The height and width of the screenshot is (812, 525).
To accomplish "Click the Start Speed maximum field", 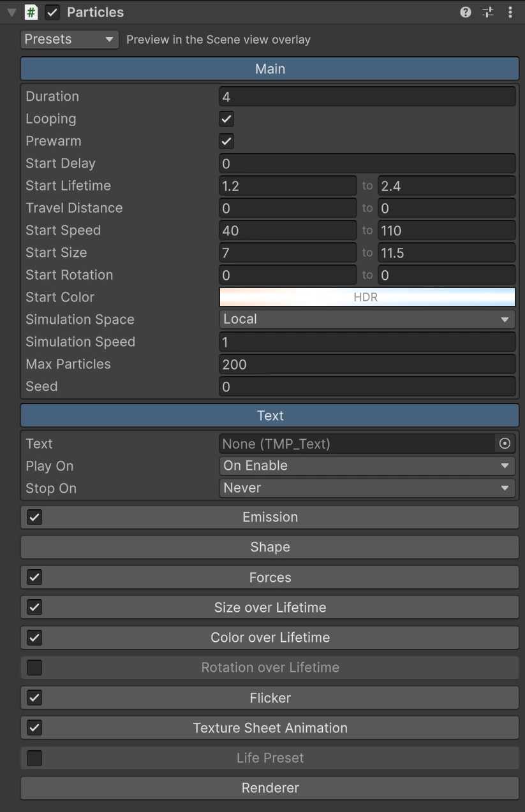I will tap(447, 230).
